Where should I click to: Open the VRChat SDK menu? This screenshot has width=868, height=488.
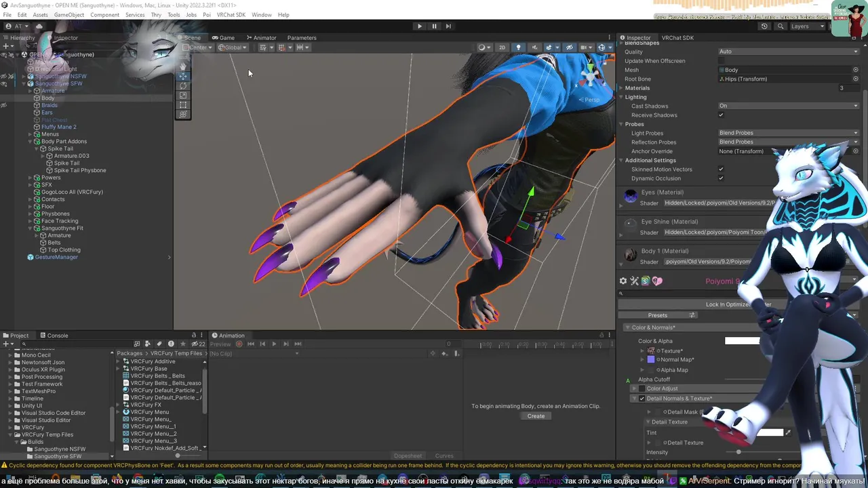231,15
